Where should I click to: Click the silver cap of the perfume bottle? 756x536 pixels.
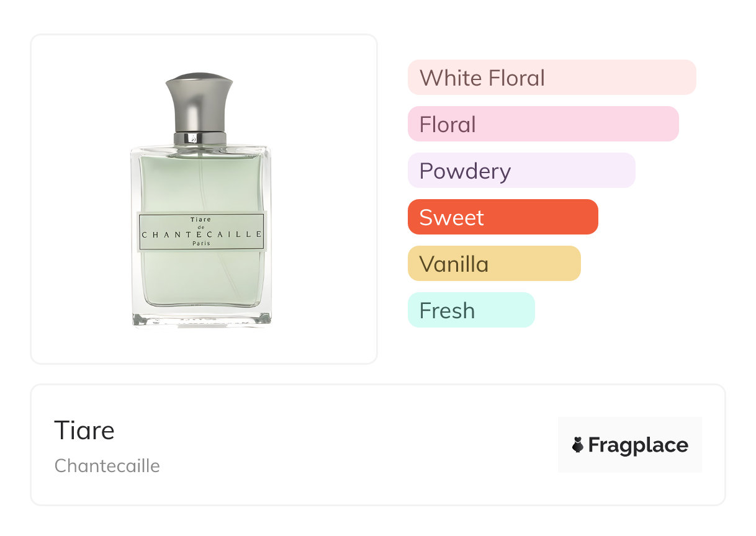pos(199,99)
